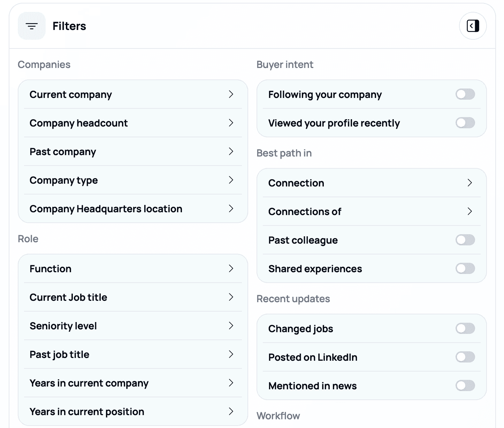Select the Past company row

(x=132, y=152)
